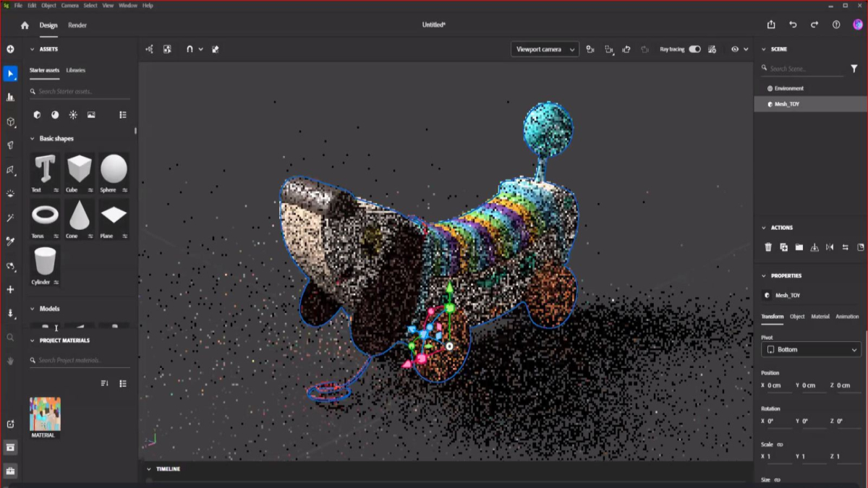Click the Duplicate icon in Actions

click(783, 247)
